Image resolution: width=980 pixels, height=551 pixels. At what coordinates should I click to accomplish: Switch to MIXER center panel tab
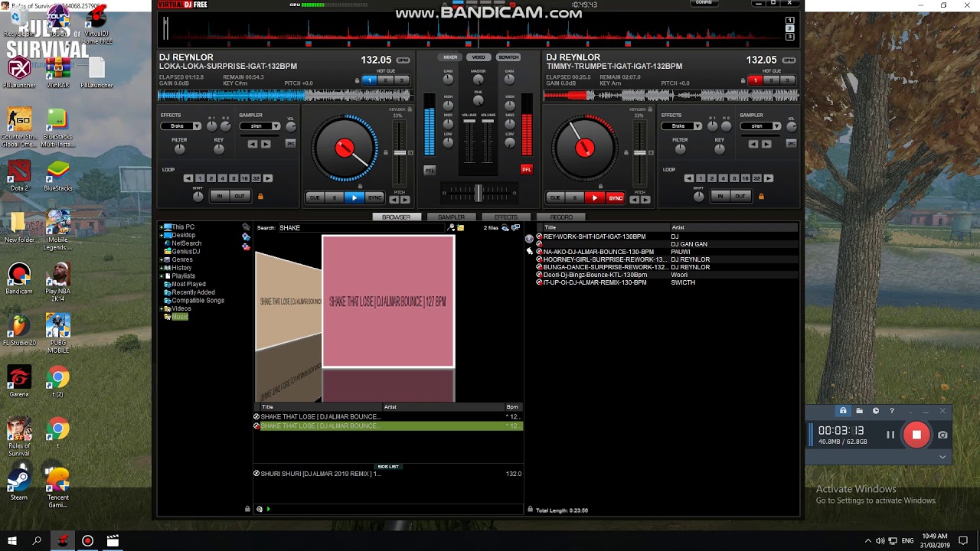point(450,57)
